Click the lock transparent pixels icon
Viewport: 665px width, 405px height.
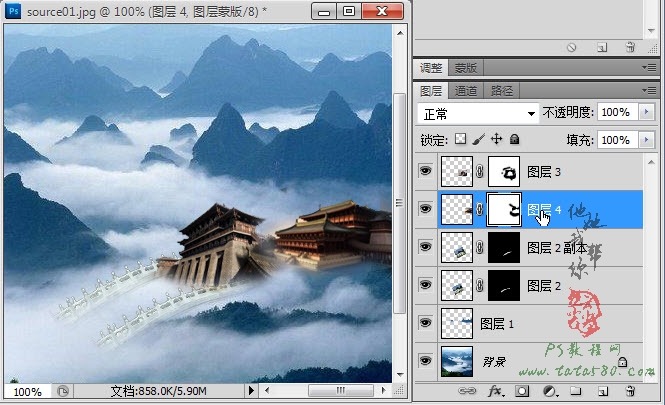[x=460, y=139]
